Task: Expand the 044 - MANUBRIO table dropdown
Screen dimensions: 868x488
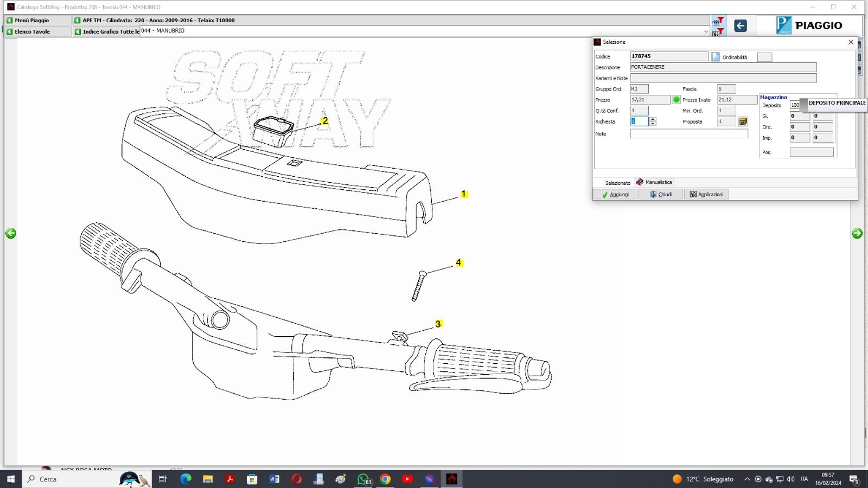Action: click(x=706, y=31)
